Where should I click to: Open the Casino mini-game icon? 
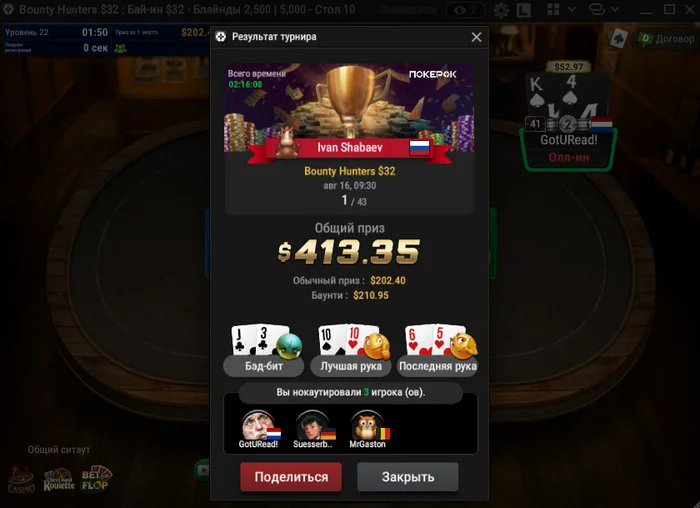(21, 480)
